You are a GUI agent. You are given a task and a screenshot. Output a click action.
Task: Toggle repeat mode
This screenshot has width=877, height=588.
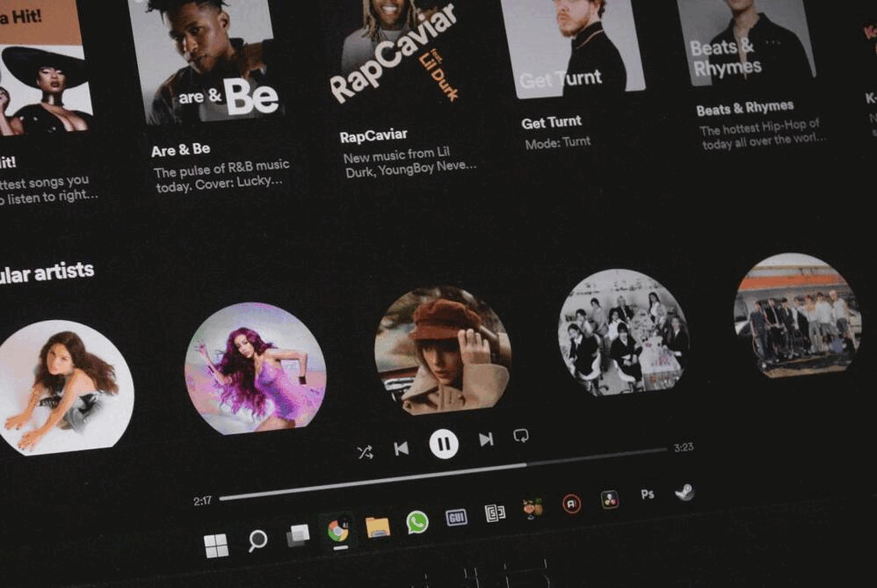point(521,435)
